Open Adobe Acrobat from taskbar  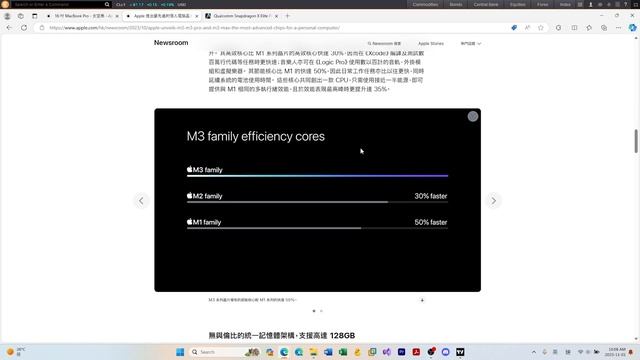click(416, 352)
